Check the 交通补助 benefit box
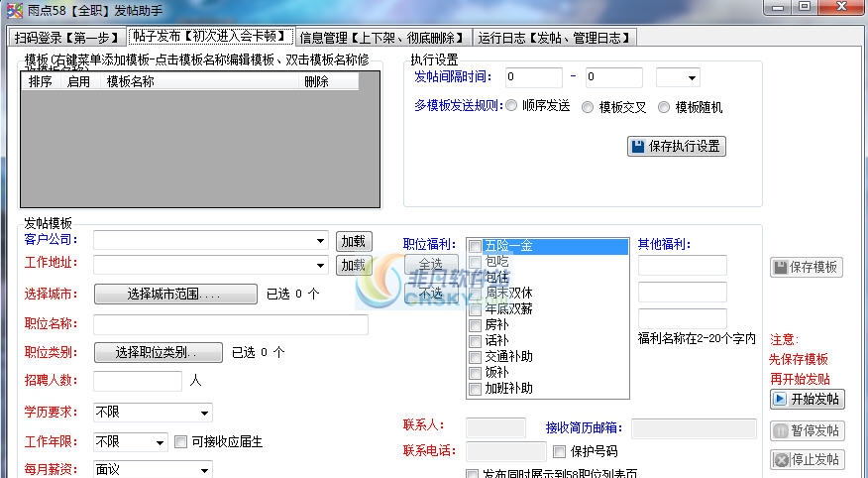The height and width of the screenshot is (478, 868). (475, 357)
